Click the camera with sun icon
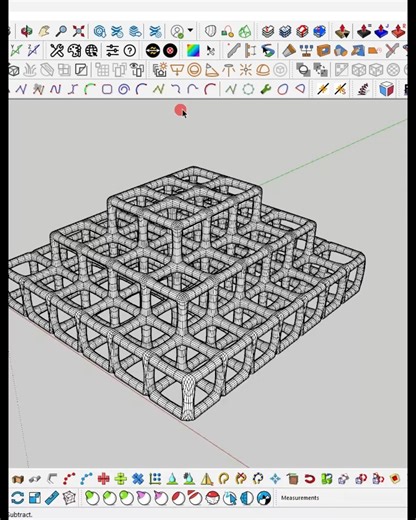Screen dimensions: 416x520 pos(160,70)
